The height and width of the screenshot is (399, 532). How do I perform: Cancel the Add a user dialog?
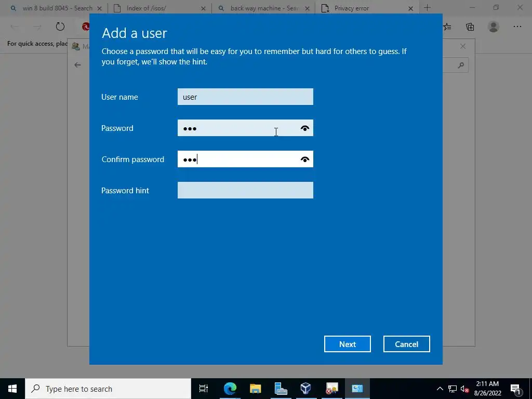click(406, 344)
